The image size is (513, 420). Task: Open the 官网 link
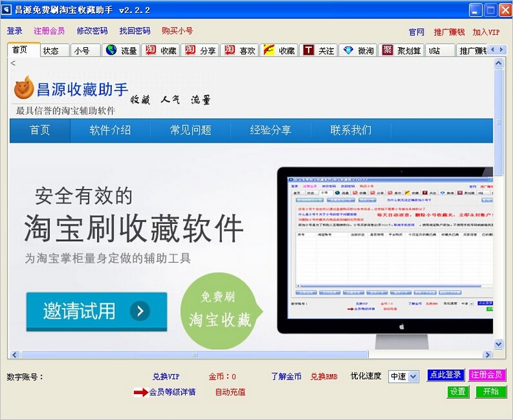click(417, 32)
